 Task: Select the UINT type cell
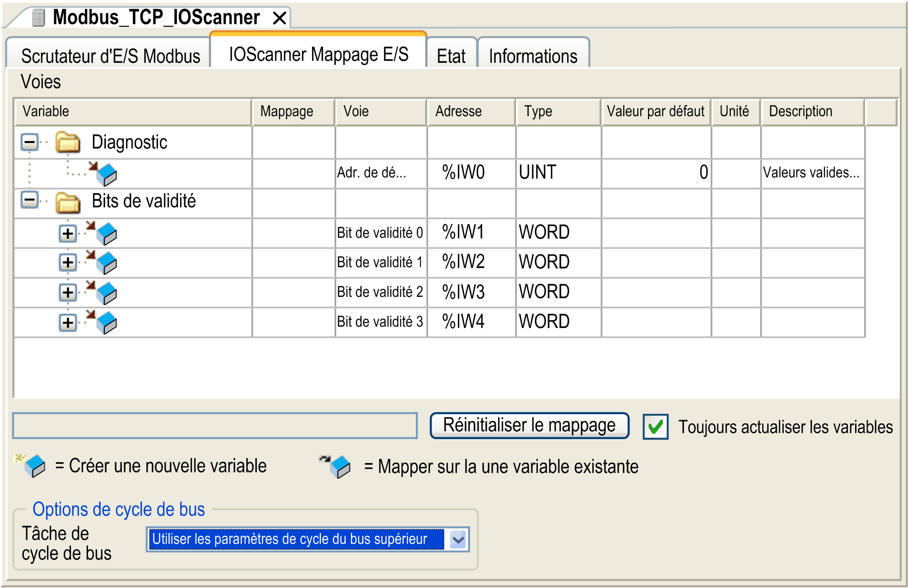pyautogui.click(x=559, y=173)
